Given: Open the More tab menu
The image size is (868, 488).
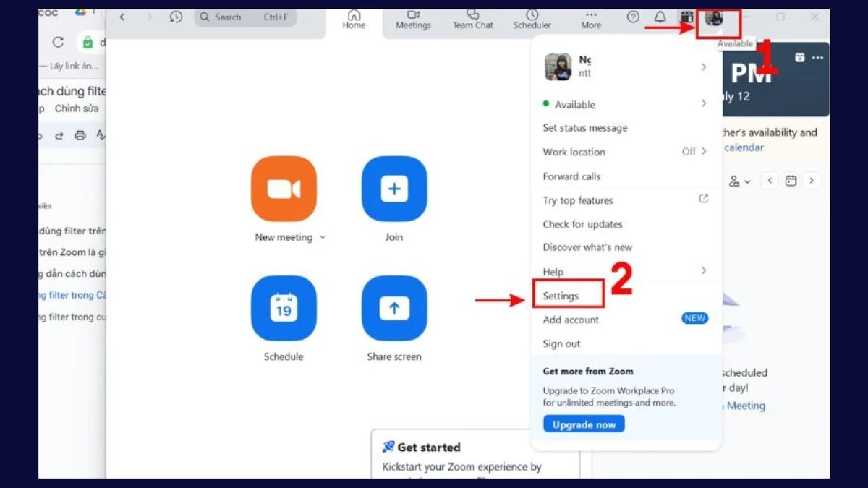Looking at the screenshot, I should (591, 20).
